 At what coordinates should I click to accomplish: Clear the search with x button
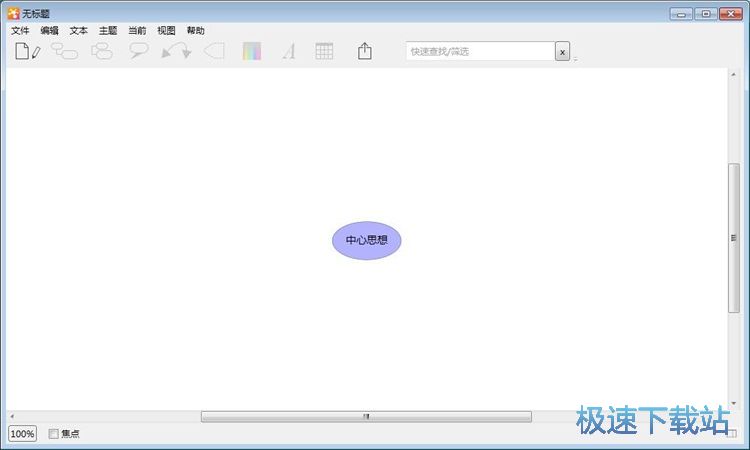[x=563, y=52]
